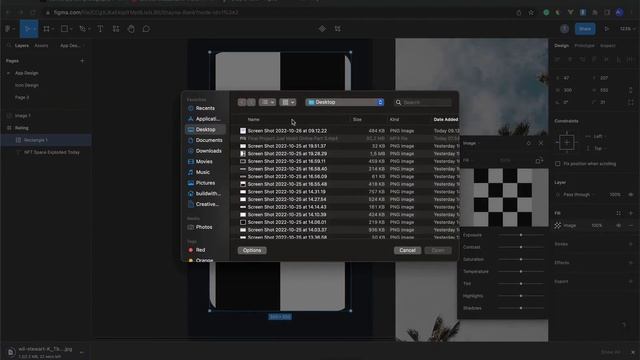Adjust the Saturation slider
The image size is (640, 360).
point(521,259)
